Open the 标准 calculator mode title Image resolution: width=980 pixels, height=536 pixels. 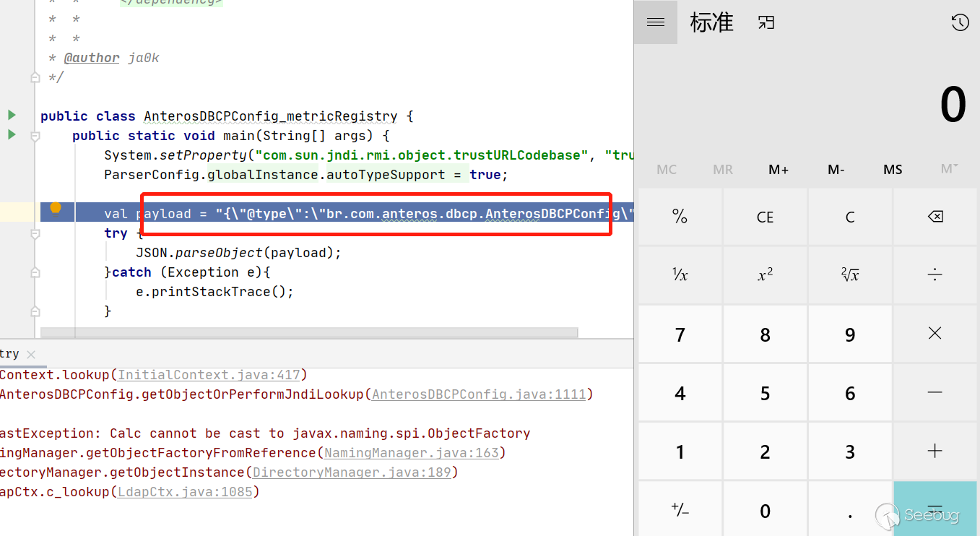click(x=712, y=22)
